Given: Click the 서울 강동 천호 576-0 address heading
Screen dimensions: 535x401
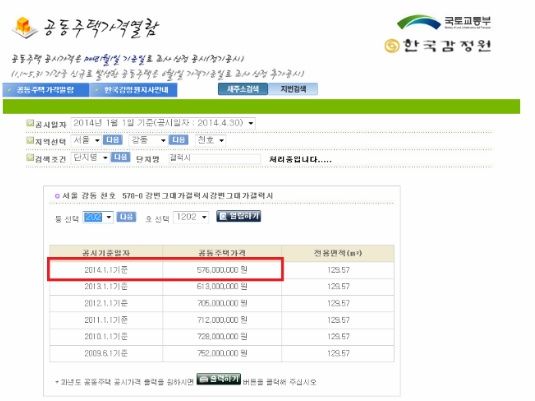Looking at the screenshot, I should pyautogui.click(x=167, y=196).
